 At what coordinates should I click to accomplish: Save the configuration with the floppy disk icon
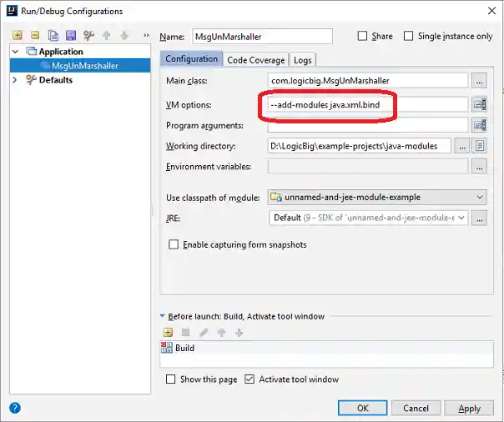pos(71,35)
